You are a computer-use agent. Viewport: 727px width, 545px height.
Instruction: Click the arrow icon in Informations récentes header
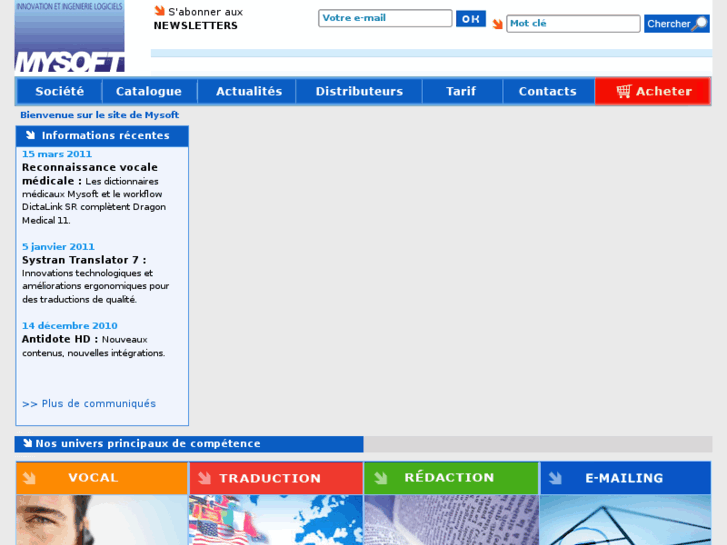click(31, 135)
